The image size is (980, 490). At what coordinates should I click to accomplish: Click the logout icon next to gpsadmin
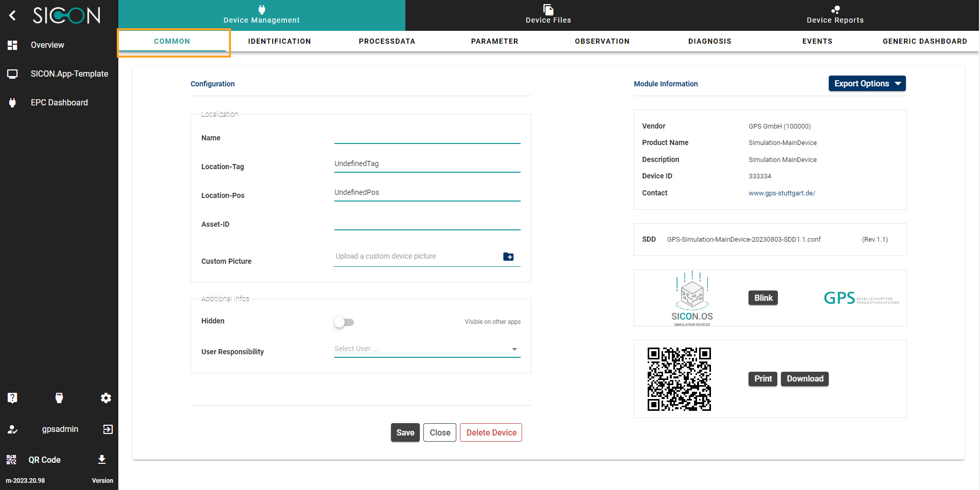point(108,429)
